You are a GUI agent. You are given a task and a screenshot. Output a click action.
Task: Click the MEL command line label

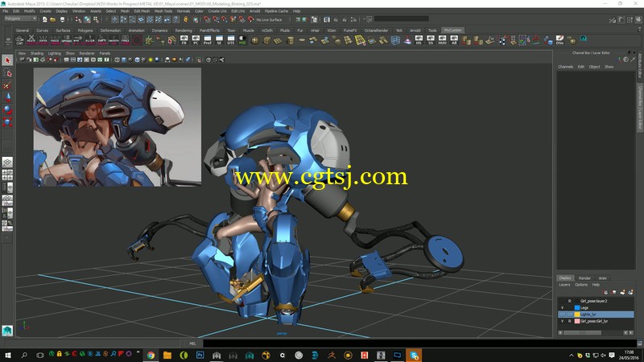coord(192,343)
